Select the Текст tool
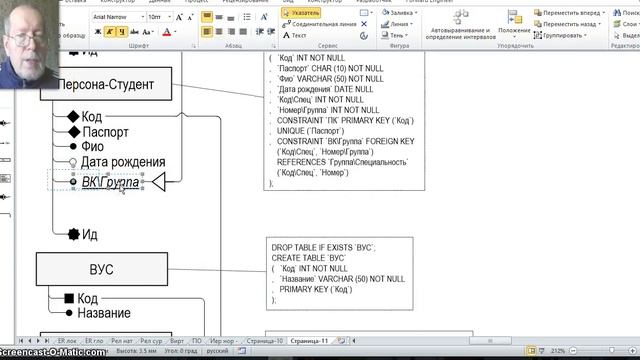The height and width of the screenshot is (360, 640). 294,35
